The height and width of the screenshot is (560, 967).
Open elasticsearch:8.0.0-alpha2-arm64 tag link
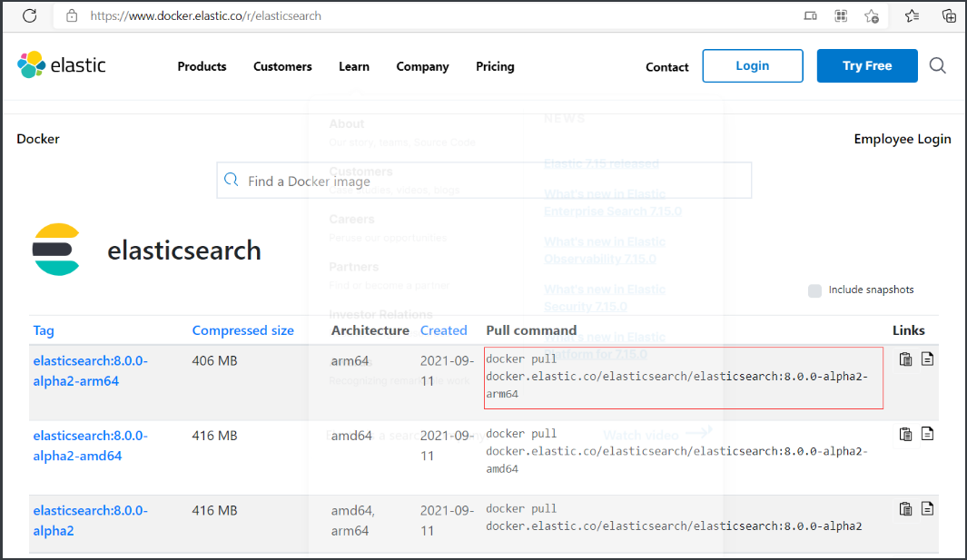[91, 370]
